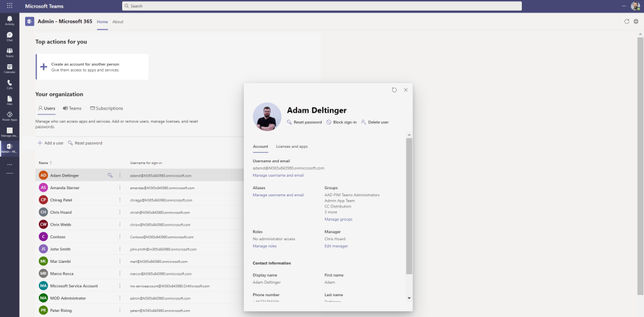The width and height of the screenshot is (644, 317).
Task: Click the reset password key icon in Adam Deltinger's row
Action: 110,175
